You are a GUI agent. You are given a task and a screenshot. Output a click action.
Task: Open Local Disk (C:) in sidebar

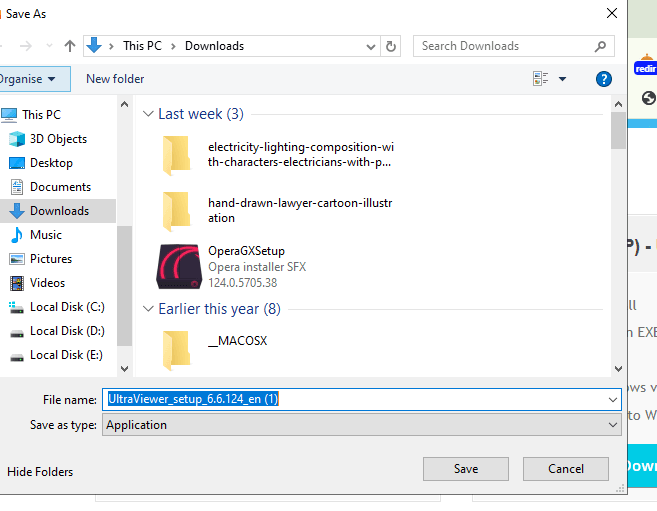[x=66, y=307]
